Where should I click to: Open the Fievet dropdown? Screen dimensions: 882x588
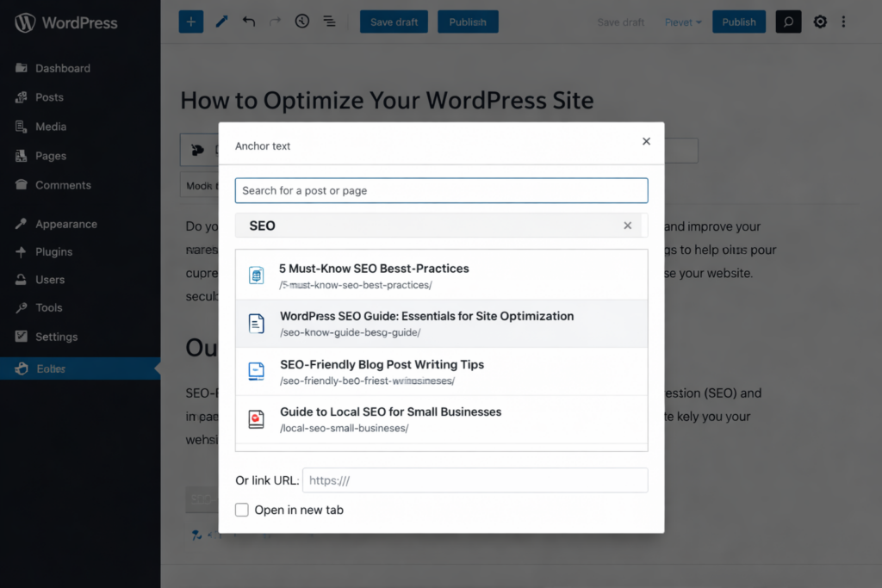683,22
